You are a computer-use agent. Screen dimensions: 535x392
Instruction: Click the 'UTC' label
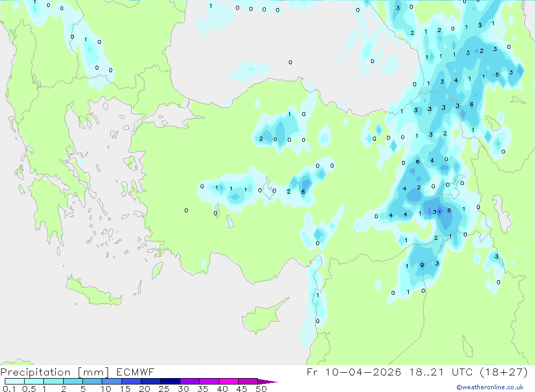coord(463,372)
